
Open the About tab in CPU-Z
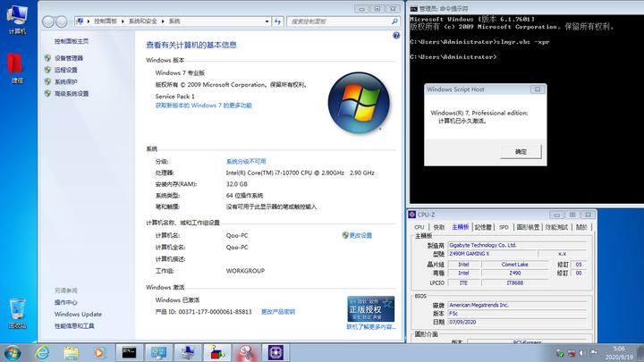pyautogui.click(x=581, y=227)
